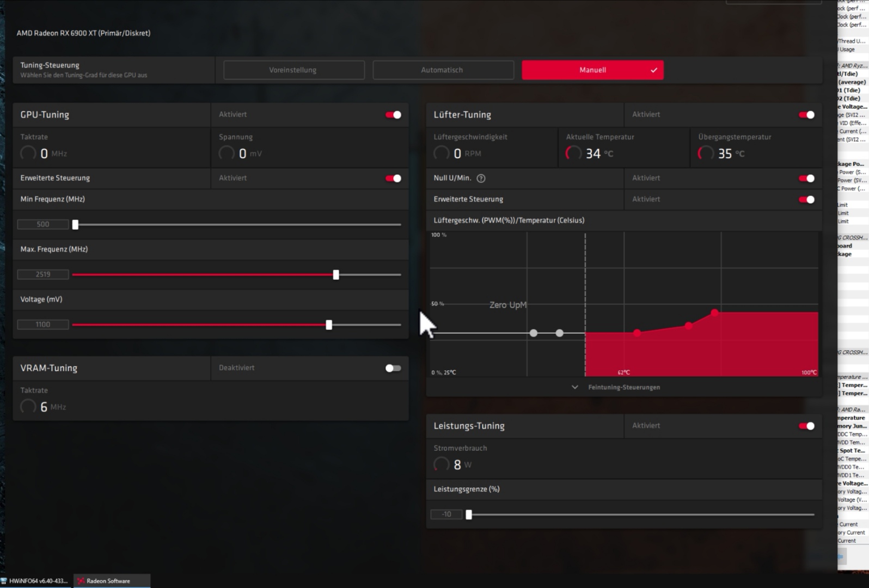Click the help icon beside Null U/Min.

point(481,178)
